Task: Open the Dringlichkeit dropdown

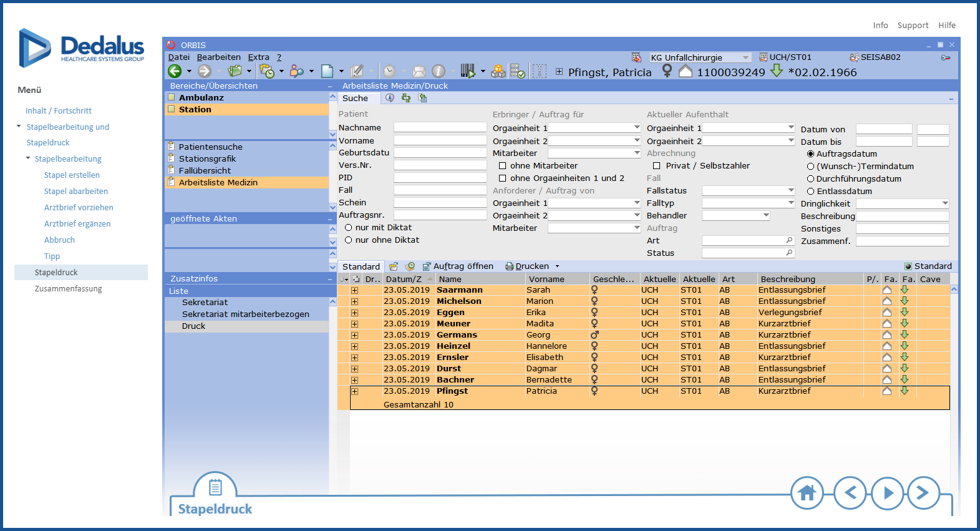Action: tap(944, 204)
